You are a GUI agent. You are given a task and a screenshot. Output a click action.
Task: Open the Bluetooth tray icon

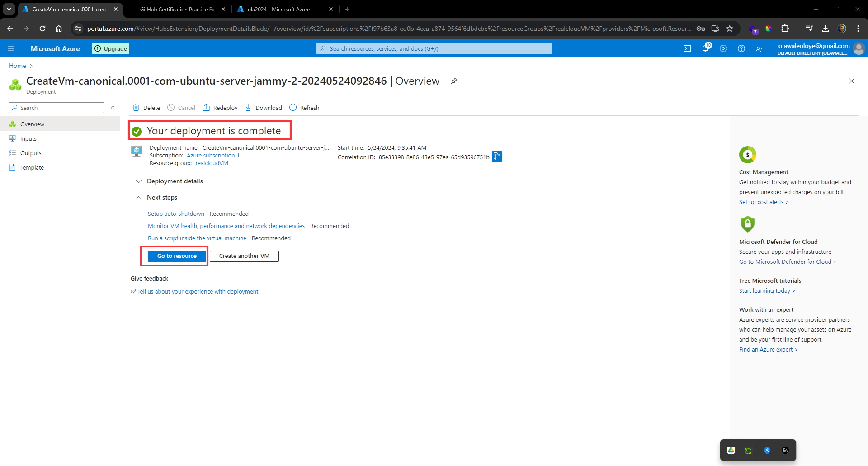(x=767, y=450)
